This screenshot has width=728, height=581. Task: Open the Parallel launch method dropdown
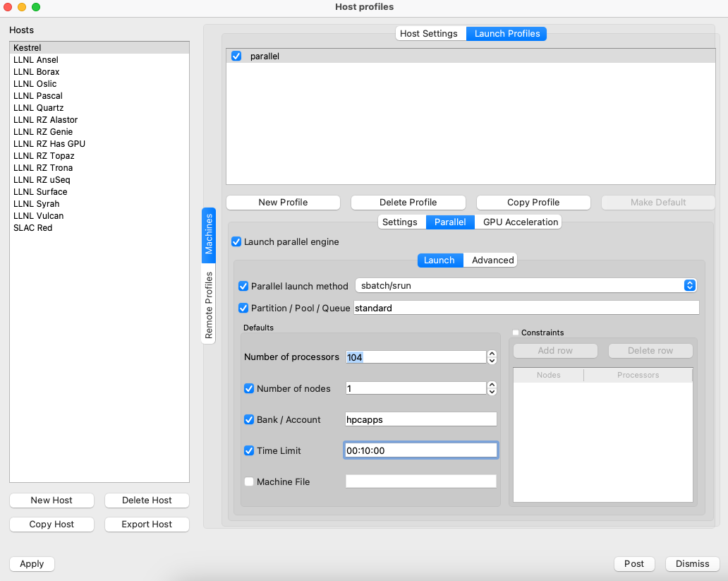pyautogui.click(x=525, y=285)
